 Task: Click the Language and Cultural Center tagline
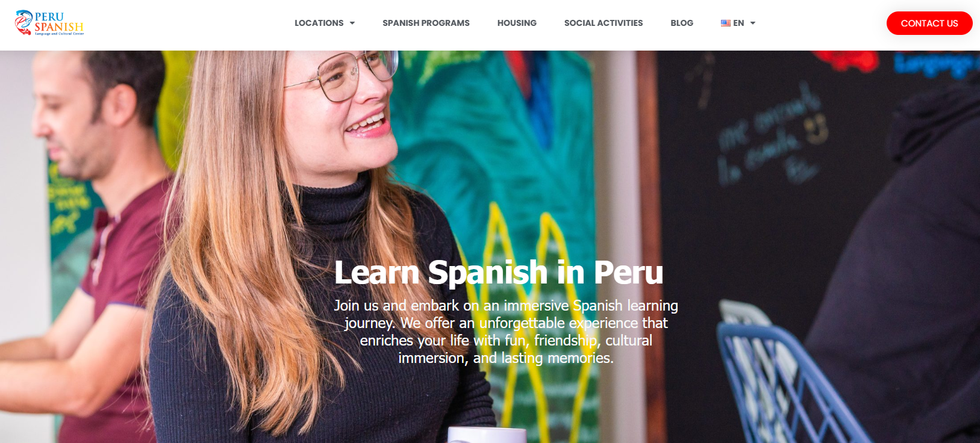point(59,34)
